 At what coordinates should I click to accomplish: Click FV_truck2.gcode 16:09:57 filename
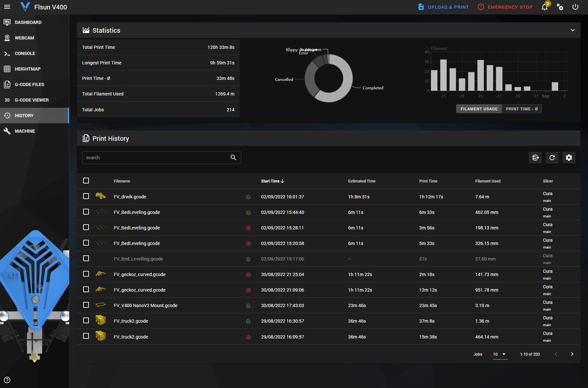[x=131, y=337]
